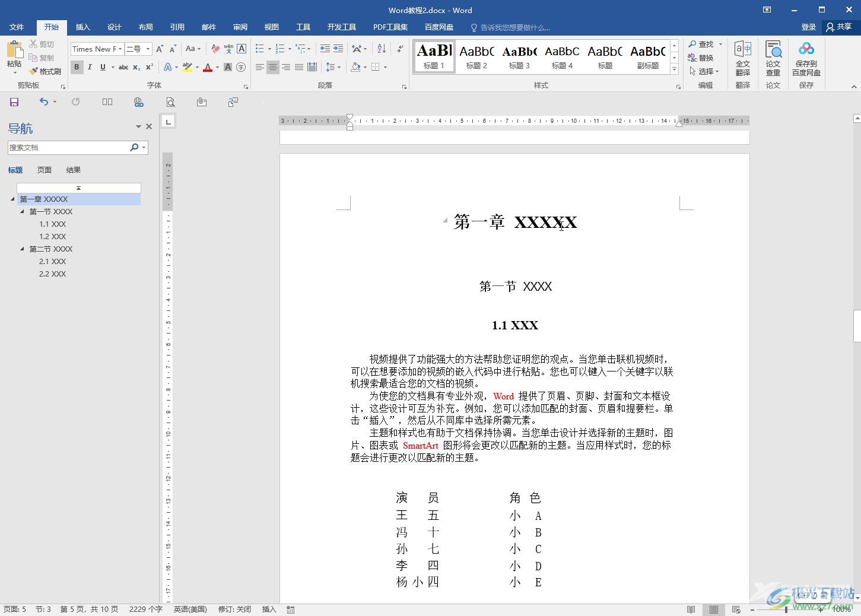Apply red font color
The height and width of the screenshot is (616, 861).
tap(208, 67)
